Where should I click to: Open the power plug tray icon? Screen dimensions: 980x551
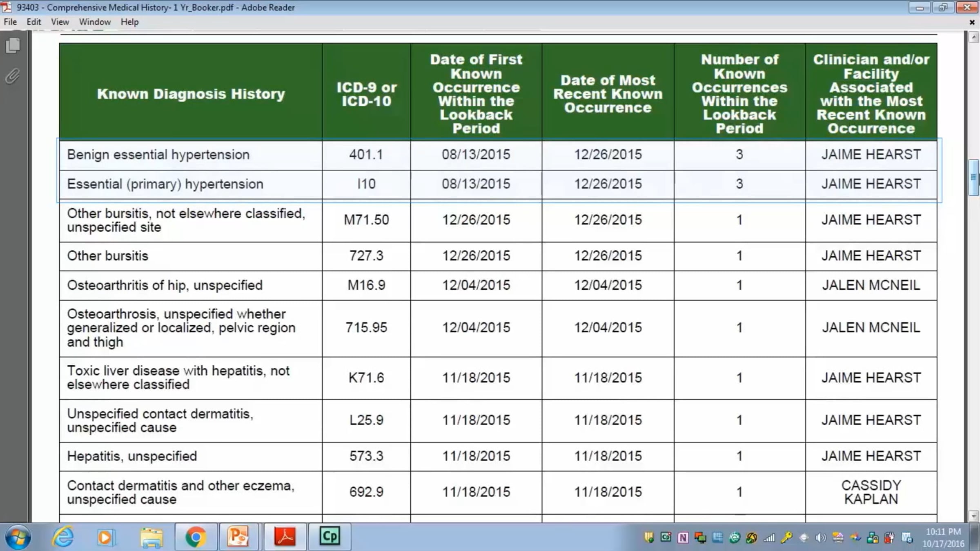click(x=889, y=538)
